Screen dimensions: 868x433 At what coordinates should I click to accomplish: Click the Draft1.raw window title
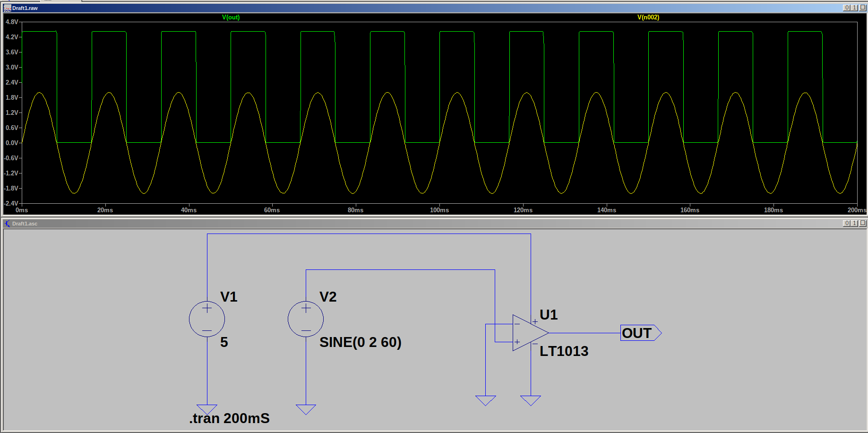click(x=25, y=8)
